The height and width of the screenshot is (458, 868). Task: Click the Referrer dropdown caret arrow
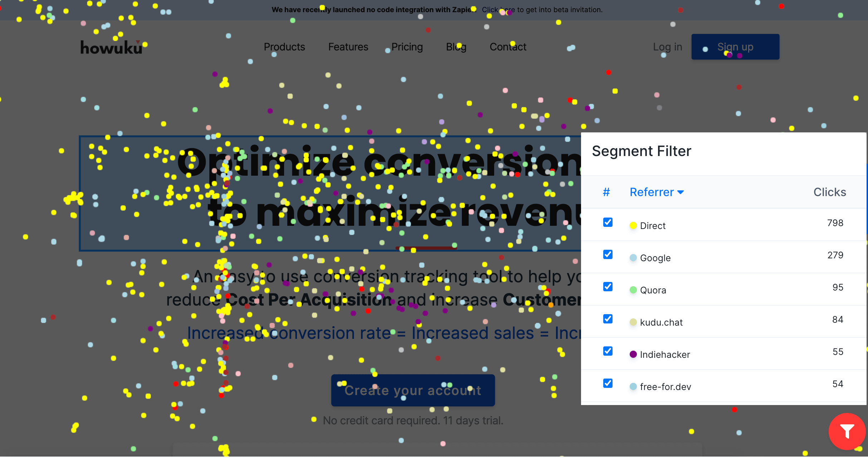(x=681, y=193)
